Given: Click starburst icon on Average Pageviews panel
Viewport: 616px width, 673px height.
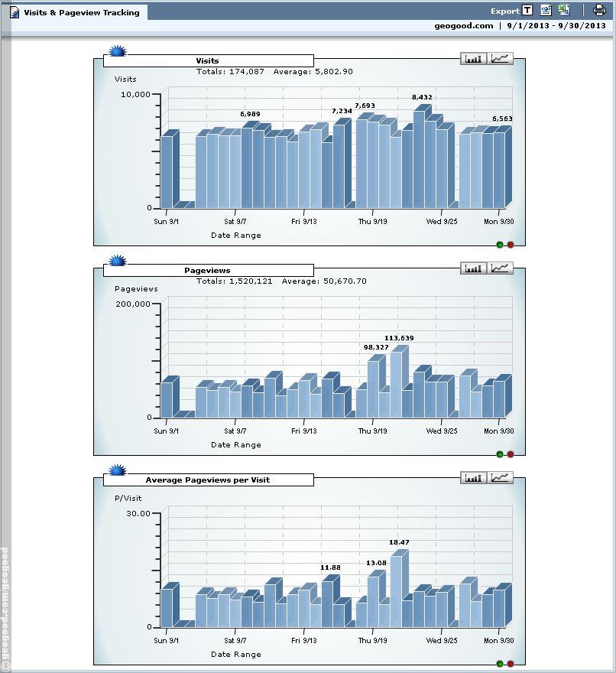Looking at the screenshot, I should coord(117,471).
